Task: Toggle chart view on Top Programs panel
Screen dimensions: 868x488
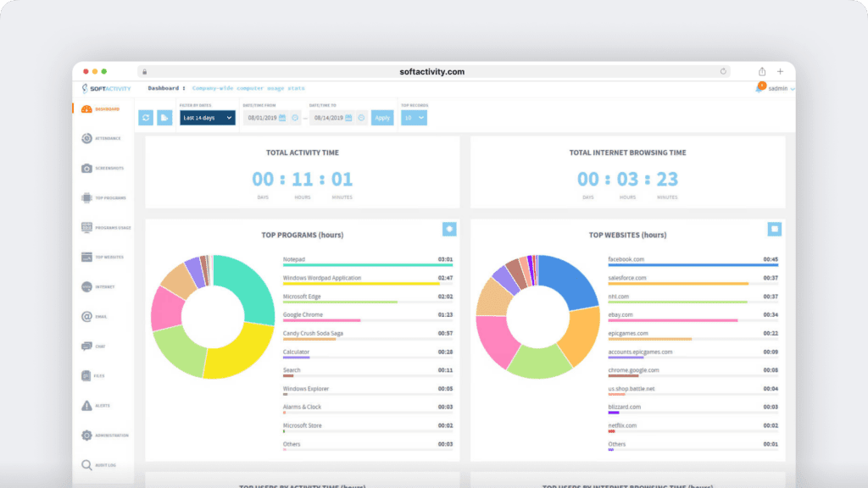Action: point(449,229)
